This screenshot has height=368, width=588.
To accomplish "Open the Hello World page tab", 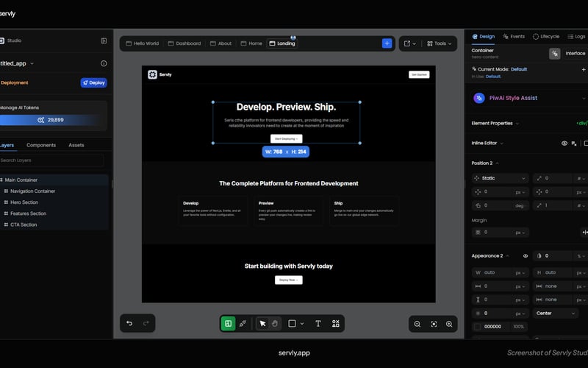I will pyautogui.click(x=142, y=43).
